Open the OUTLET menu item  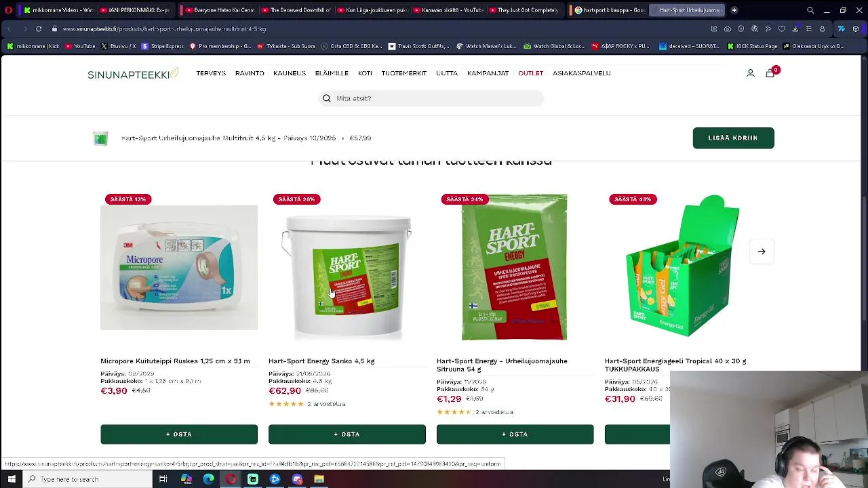point(530,73)
